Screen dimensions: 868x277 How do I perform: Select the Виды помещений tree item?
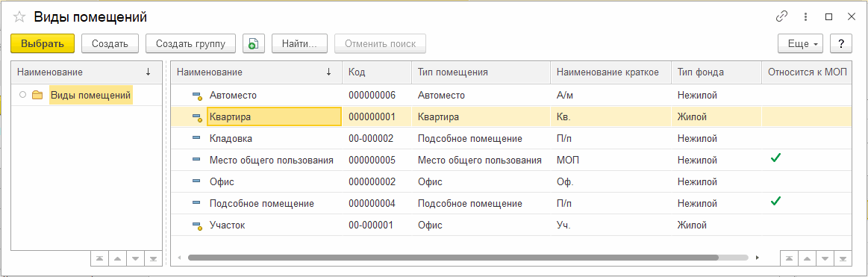pos(91,96)
